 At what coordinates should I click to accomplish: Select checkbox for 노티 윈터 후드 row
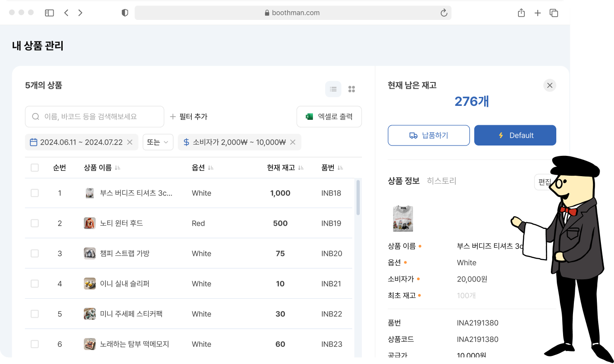coord(35,223)
